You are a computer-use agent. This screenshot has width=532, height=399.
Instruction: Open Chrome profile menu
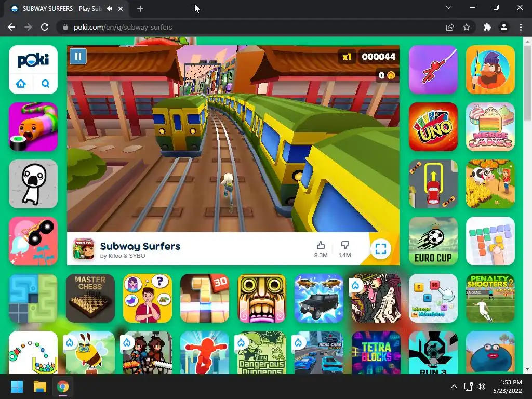click(504, 27)
